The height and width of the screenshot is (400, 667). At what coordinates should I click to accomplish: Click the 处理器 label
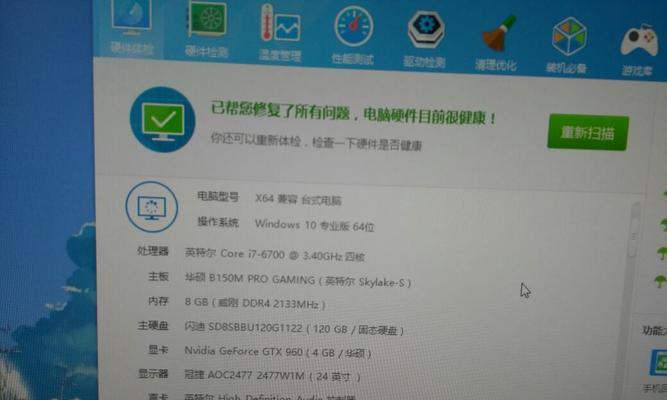153,251
